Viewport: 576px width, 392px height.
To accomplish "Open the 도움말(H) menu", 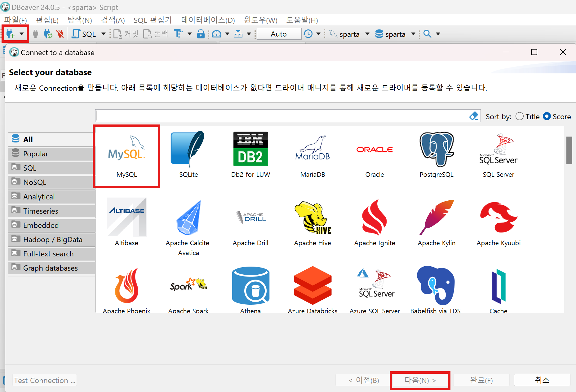I will [x=302, y=20].
